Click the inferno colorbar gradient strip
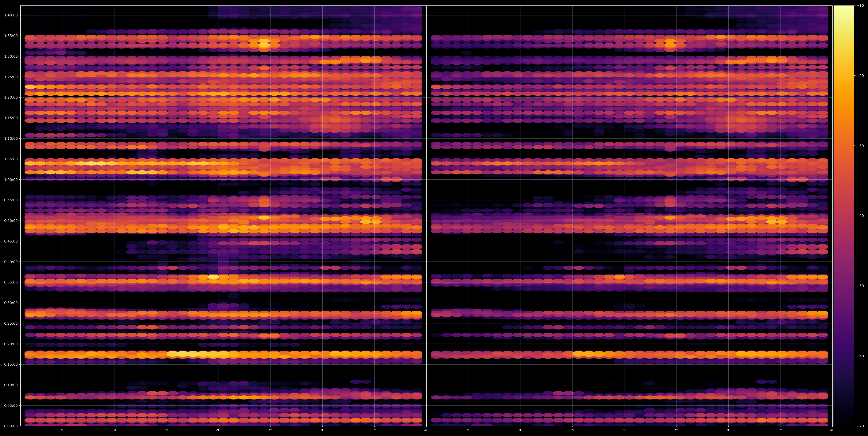 [x=844, y=215]
